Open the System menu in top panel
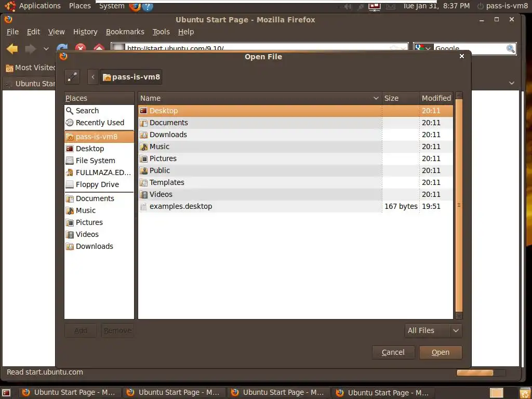 (x=112, y=6)
